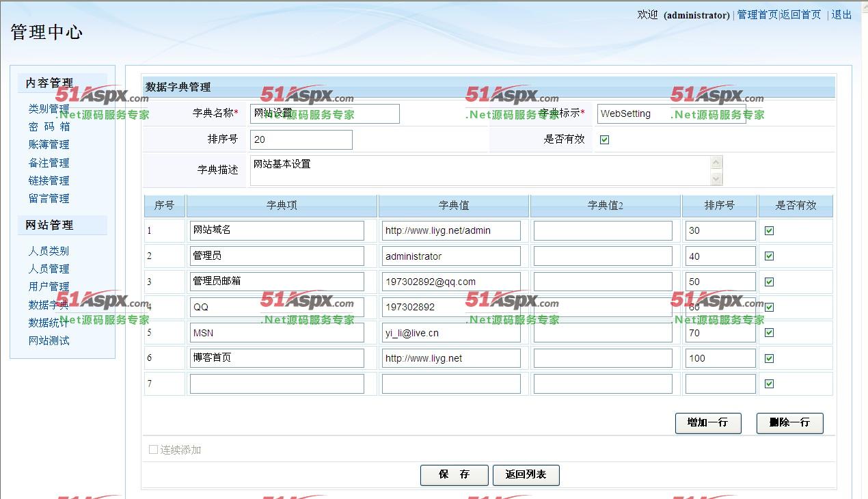Uncheck 是否有效 for the MSN row
Viewport: 868px width, 499px height.
tap(769, 333)
